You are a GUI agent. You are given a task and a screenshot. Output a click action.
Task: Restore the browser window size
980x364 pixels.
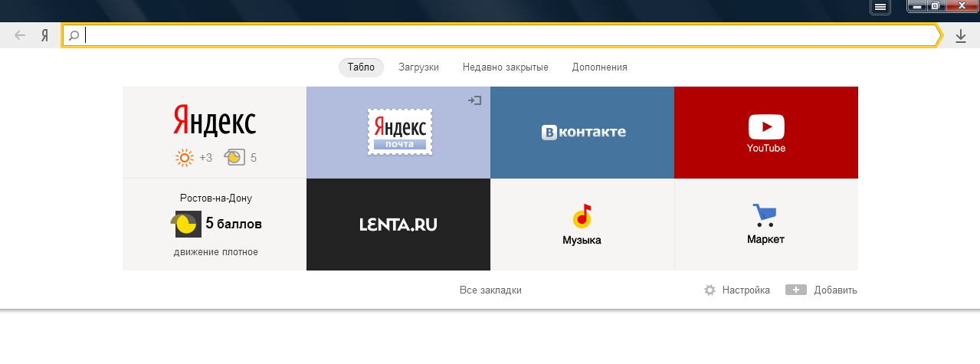point(936,6)
